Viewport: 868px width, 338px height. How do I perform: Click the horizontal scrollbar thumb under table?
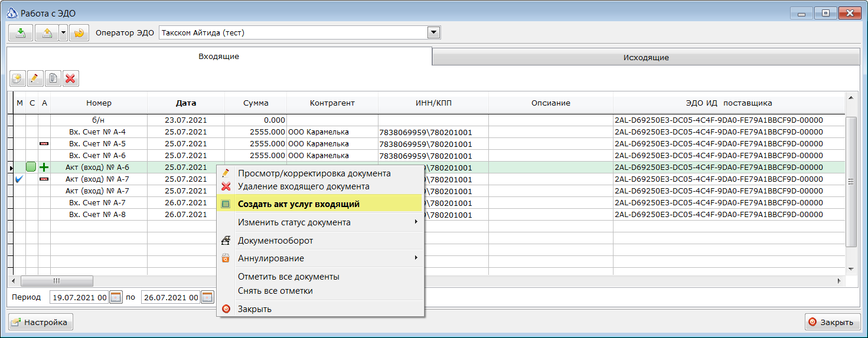(x=57, y=281)
